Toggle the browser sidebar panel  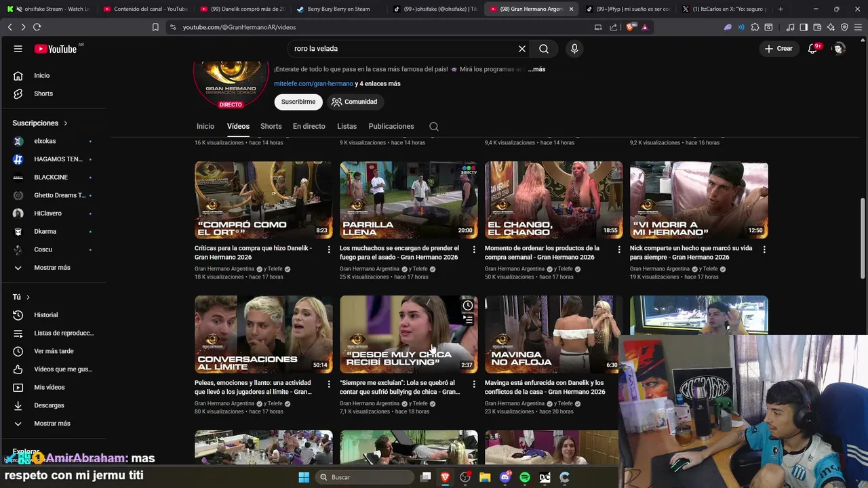804,27
